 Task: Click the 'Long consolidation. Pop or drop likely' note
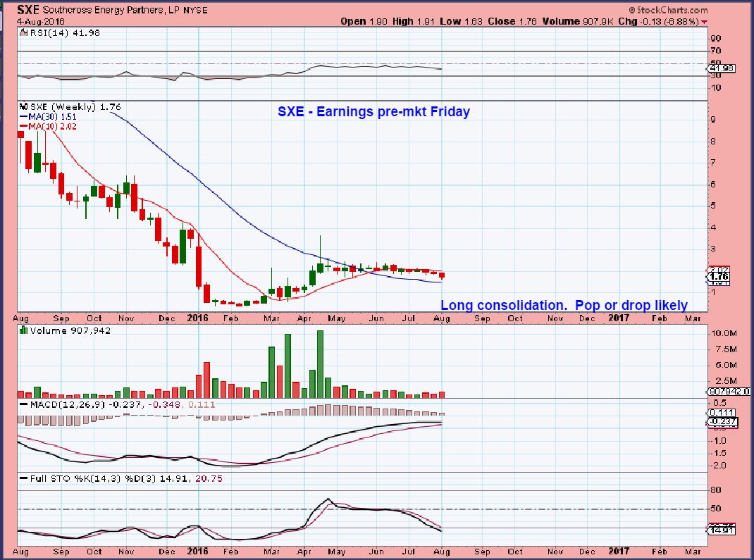click(x=564, y=305)
